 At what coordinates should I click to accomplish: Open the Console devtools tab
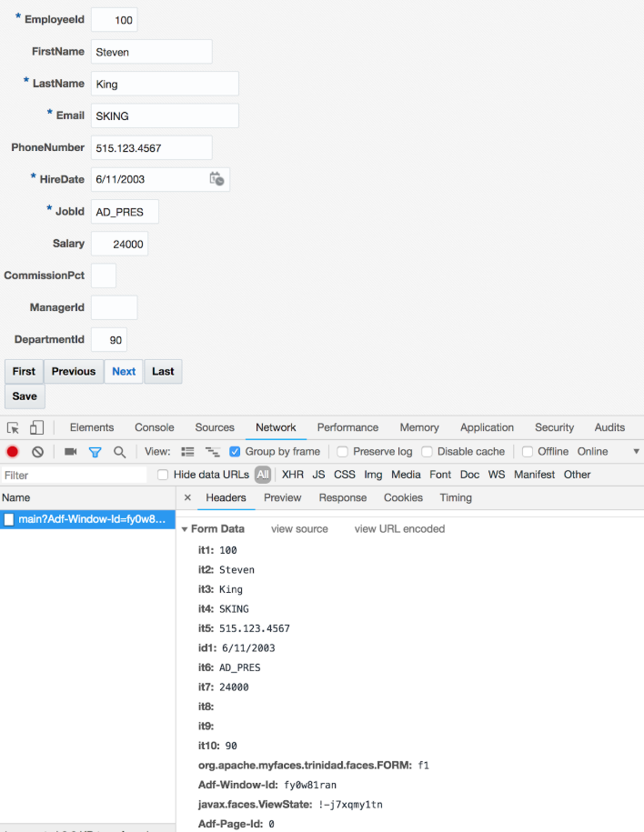155,427
